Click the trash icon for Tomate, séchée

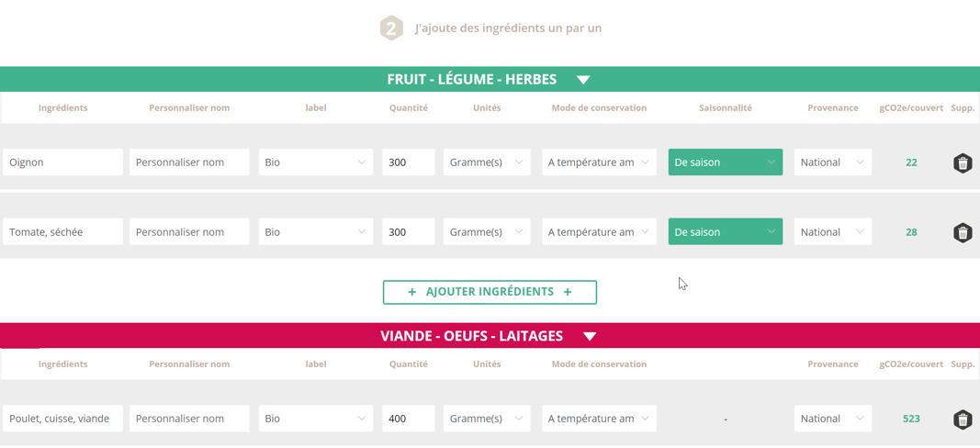(962, 233)
